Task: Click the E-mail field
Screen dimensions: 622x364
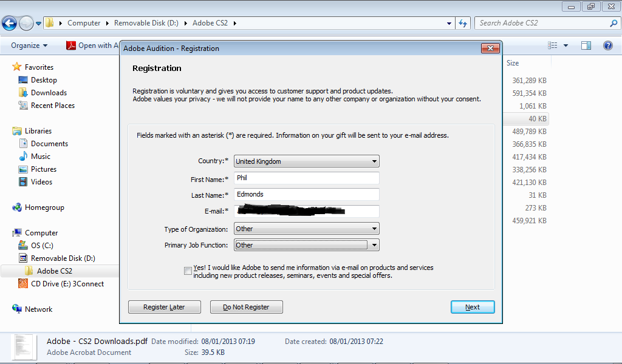Action: coord(307,211)
